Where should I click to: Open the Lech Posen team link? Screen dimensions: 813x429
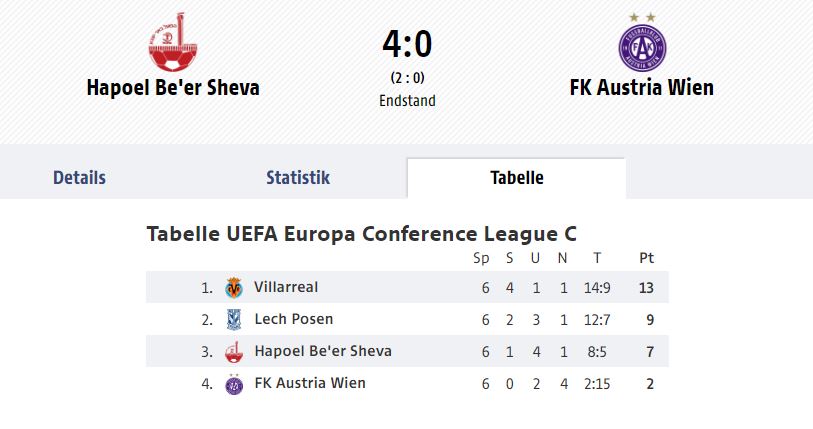pos(293,319)
